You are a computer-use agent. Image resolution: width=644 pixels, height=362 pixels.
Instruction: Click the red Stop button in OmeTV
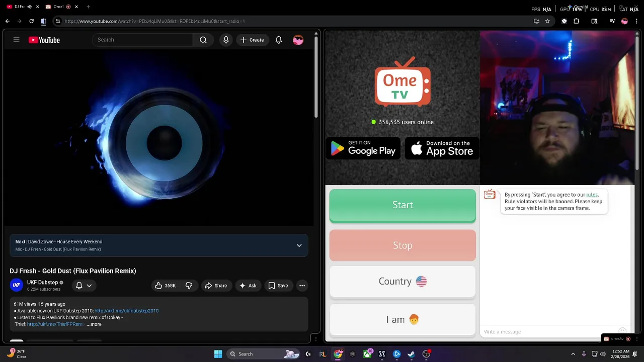click(403, 245)
